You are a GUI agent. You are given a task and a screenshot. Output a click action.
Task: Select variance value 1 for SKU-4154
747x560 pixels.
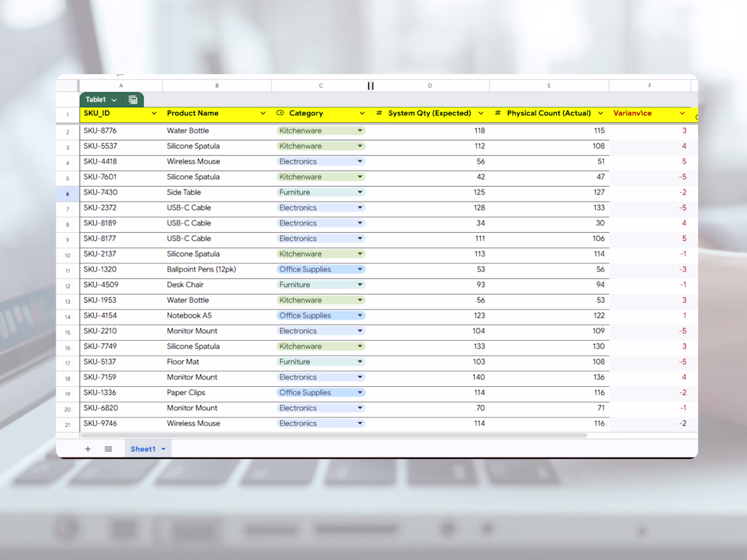pyautogui.click(x=650, y=316)
